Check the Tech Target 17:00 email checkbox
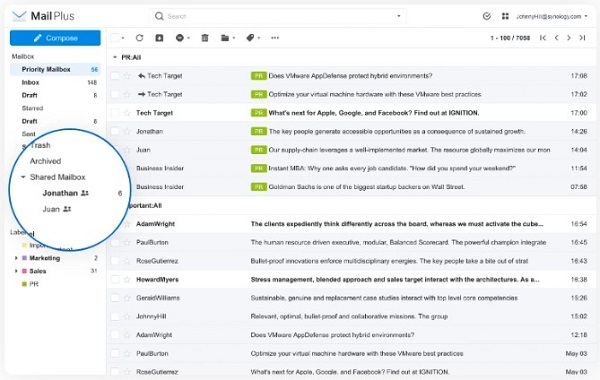The image size is (600, 380). (x=115, y=113)
